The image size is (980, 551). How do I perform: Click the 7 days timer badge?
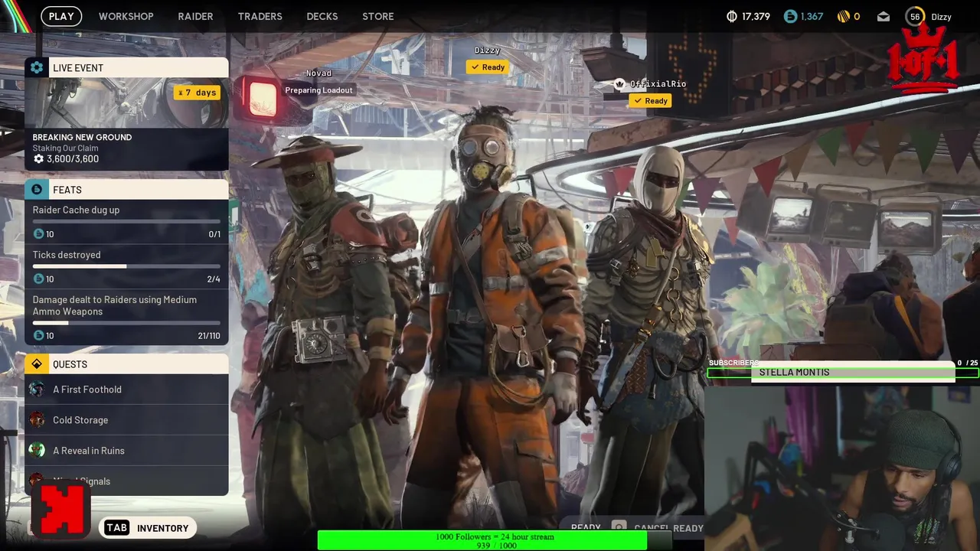tap(197, 93)
